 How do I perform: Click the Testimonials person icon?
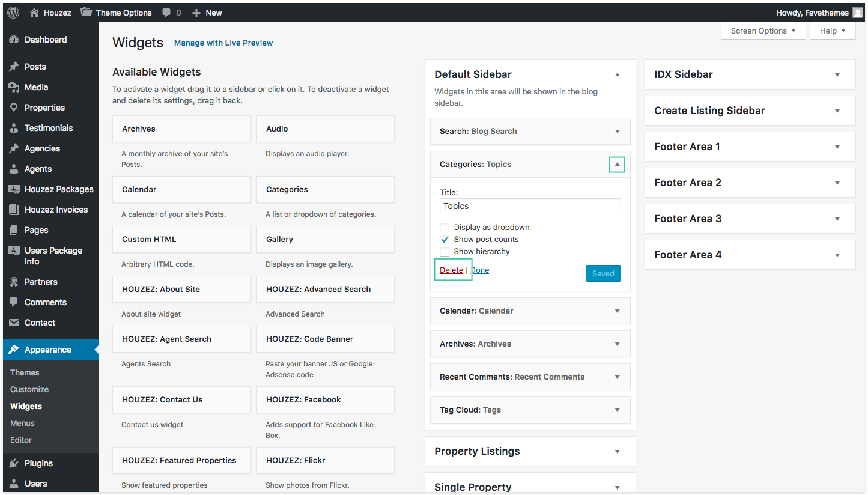14,128
